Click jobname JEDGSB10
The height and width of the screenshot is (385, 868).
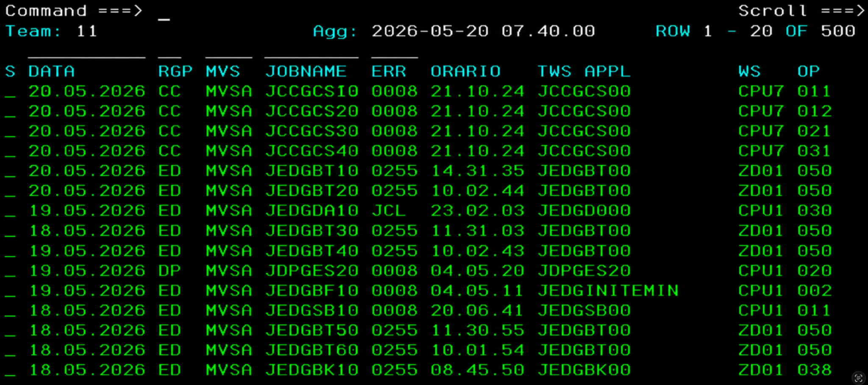pyautogui.click(x=312, y=311)
